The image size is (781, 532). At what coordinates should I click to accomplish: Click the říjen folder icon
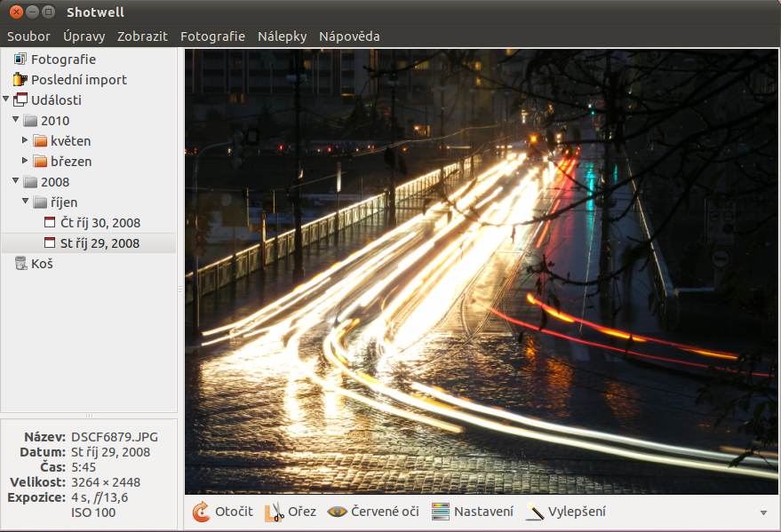click(40, 202)
